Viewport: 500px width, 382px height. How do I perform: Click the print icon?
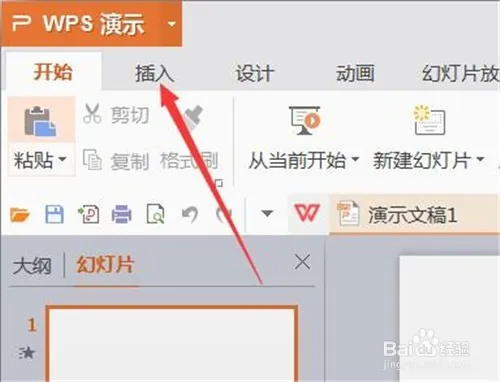[x=121, y=214]
